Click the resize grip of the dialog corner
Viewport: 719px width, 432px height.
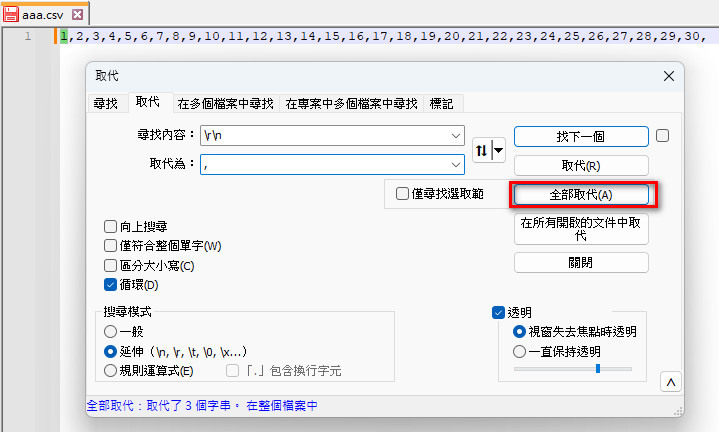pos(678,411)
